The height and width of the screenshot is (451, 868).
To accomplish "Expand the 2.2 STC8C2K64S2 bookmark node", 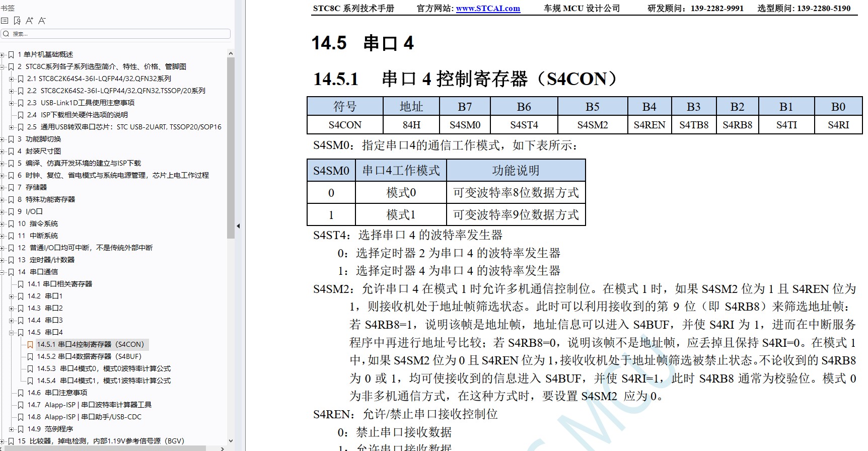I will (x=12, y=91).
